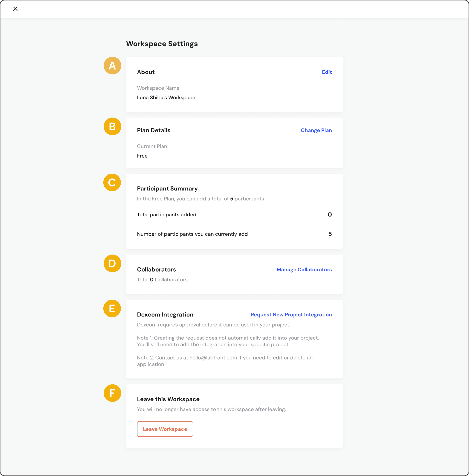The image size is (469, 476).
Task: Select the yellow F badge beside Leave this Workspace
Action: (x=112, y=393)
